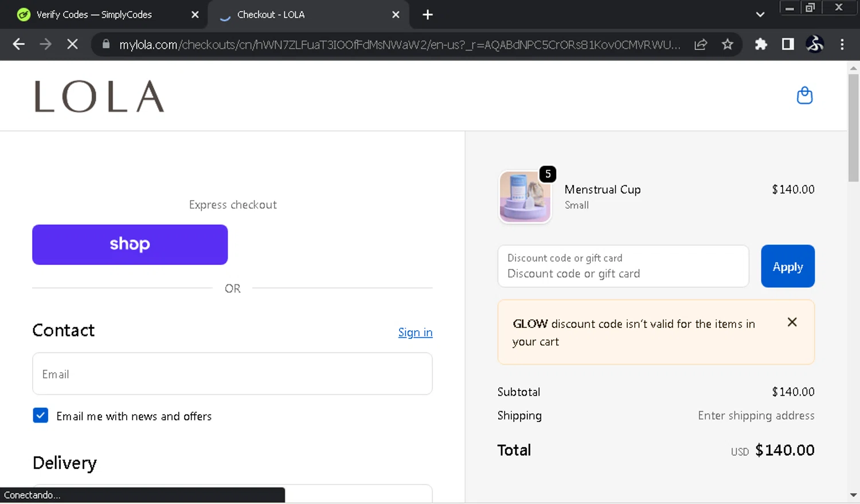Uncheck Email me with news and offers
860x504 pixels.
click(41, 415)
